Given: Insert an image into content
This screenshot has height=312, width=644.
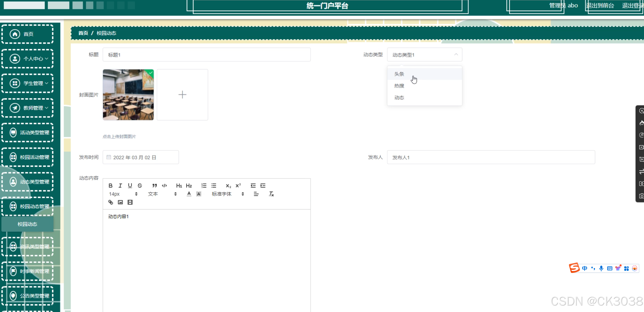Looking at the screenshot, I should (120, 202).
